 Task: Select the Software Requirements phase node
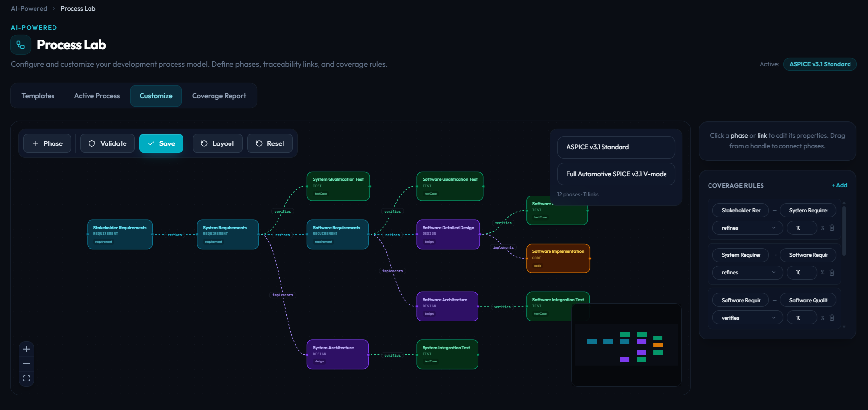[337, 234]
